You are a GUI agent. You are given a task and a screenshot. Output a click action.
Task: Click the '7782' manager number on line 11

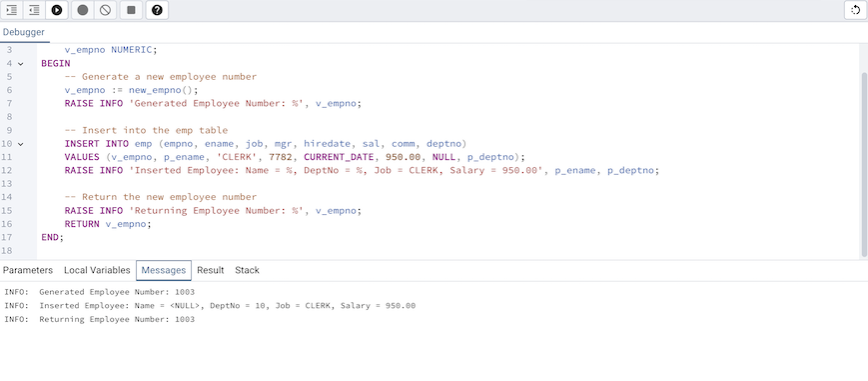pyautogui.click(x=281, y=157)
